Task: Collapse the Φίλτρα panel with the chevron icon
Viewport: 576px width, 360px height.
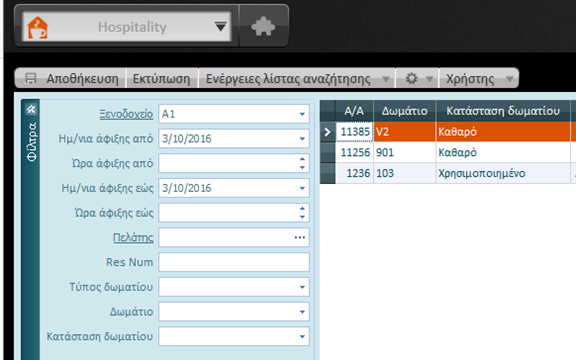Action: tap(31, 109)
